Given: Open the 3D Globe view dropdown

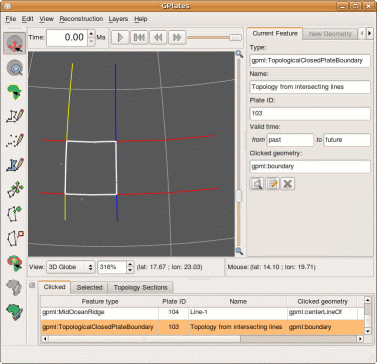Looking at the screenshot, I should [x=71, y=267].
